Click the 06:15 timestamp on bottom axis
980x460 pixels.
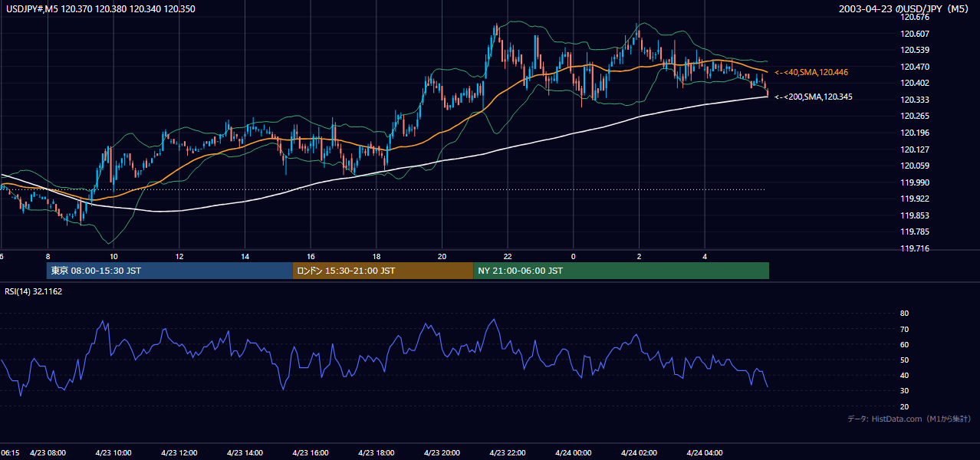tap(10, 452)
